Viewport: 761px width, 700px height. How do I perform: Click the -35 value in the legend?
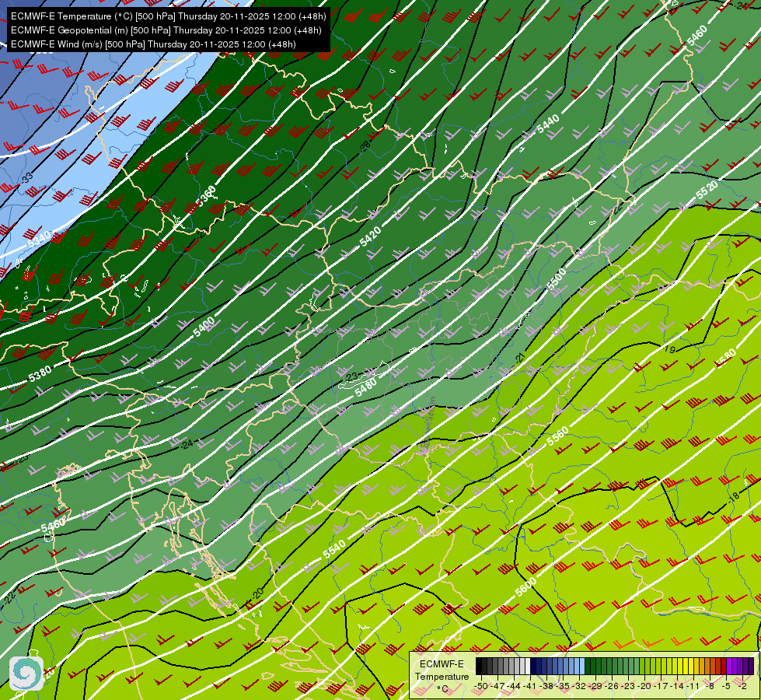564,685
